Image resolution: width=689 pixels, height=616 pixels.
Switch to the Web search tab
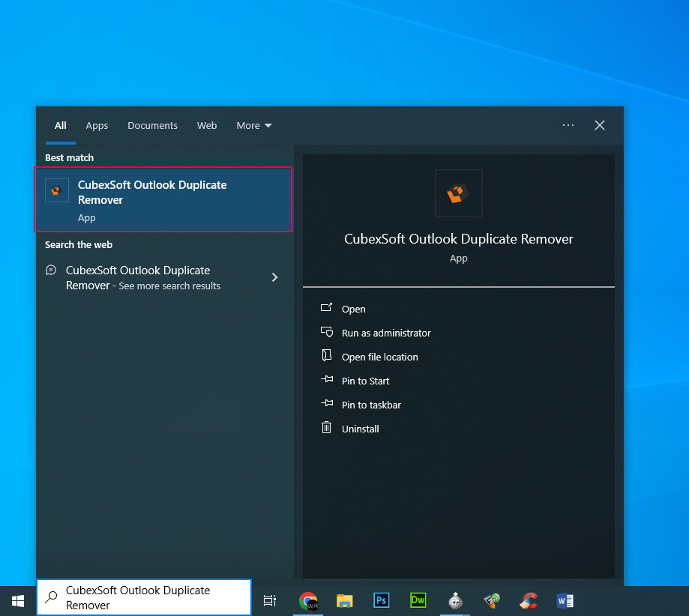[207, 126]
